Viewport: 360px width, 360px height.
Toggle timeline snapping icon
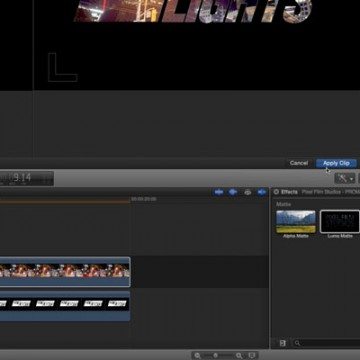tap(262, 192)
